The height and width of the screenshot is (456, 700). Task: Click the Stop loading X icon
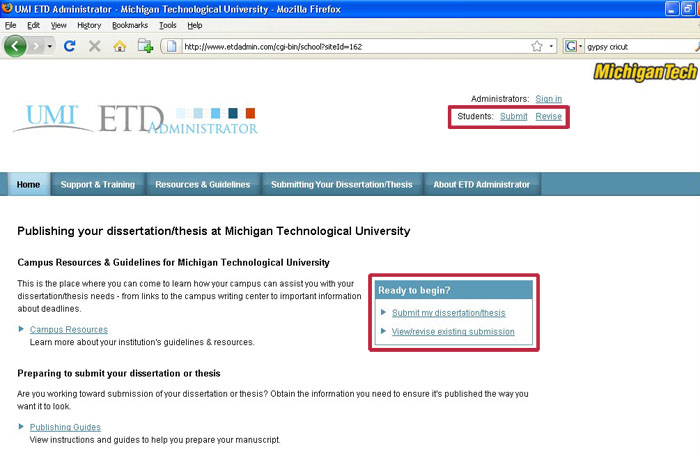94,46
